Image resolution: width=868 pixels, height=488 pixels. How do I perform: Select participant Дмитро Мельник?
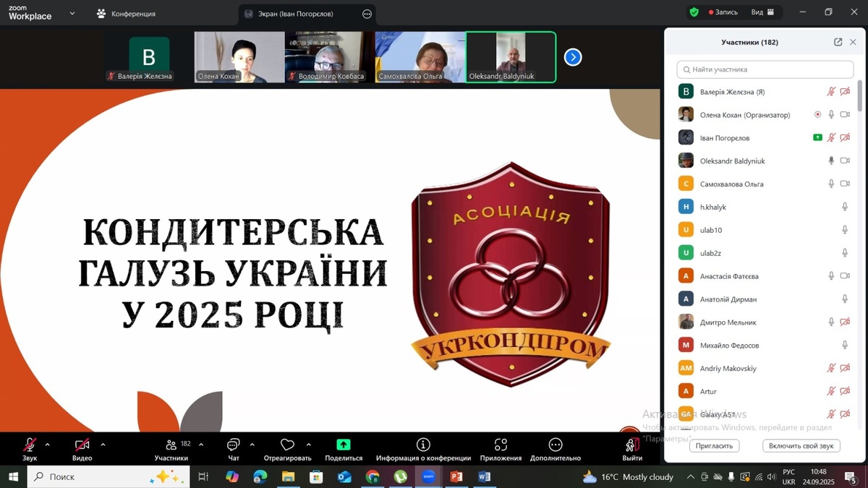(765, 322)
